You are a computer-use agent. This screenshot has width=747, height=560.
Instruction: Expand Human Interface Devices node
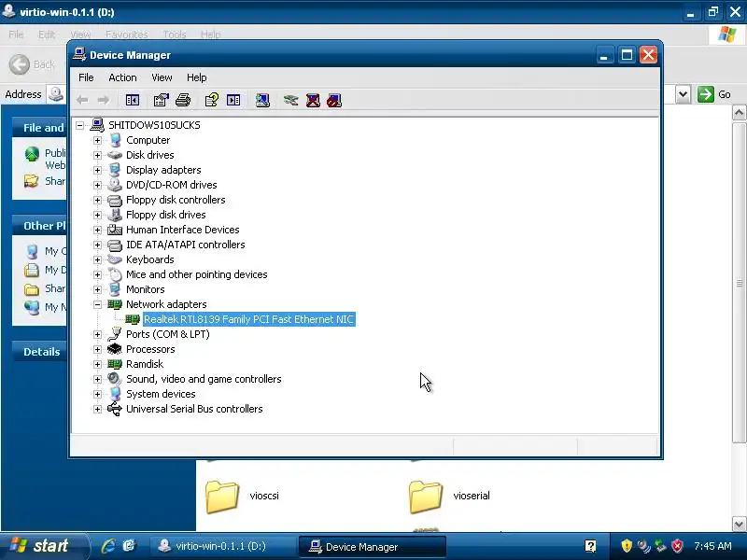[x=97, y=230]
